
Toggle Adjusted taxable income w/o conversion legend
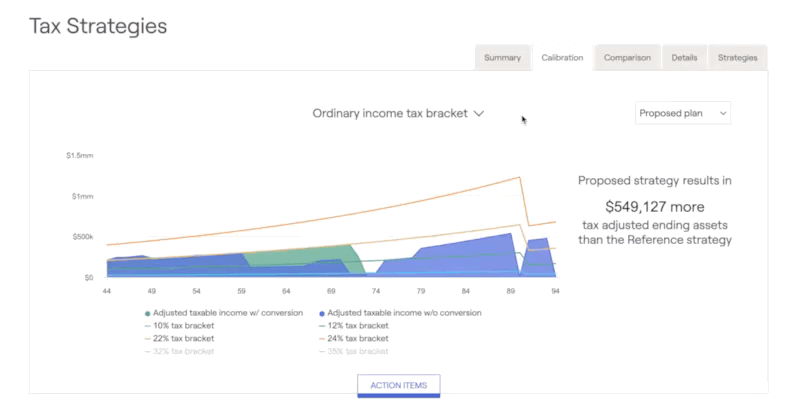click(405, 313)
